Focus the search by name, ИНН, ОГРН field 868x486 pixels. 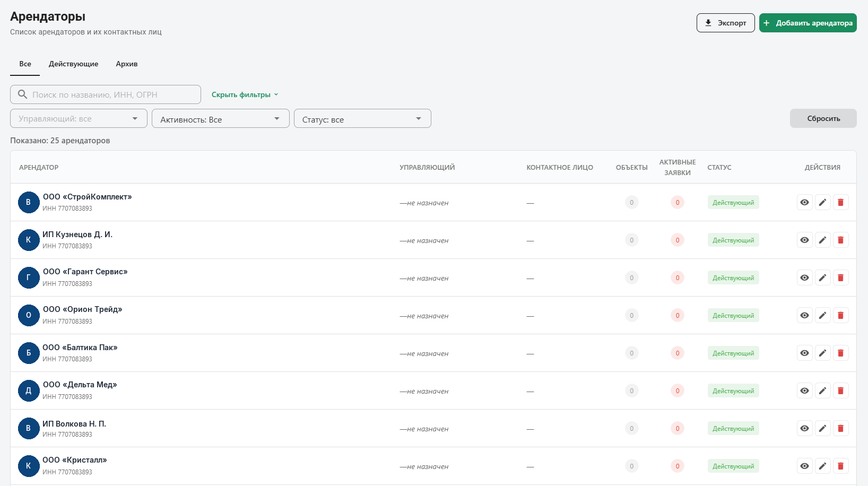click(106, 94)
